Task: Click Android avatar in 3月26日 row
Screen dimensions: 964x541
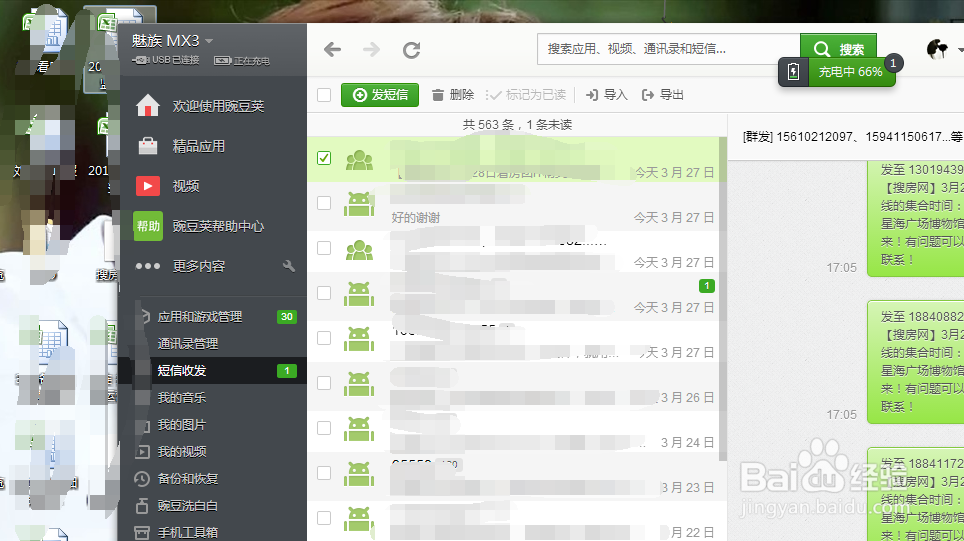Action: (359, 384)
